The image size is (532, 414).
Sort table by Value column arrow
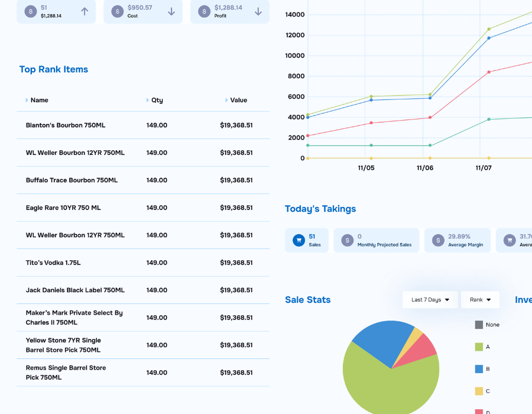pyautogui.click(x=226, y=100)
